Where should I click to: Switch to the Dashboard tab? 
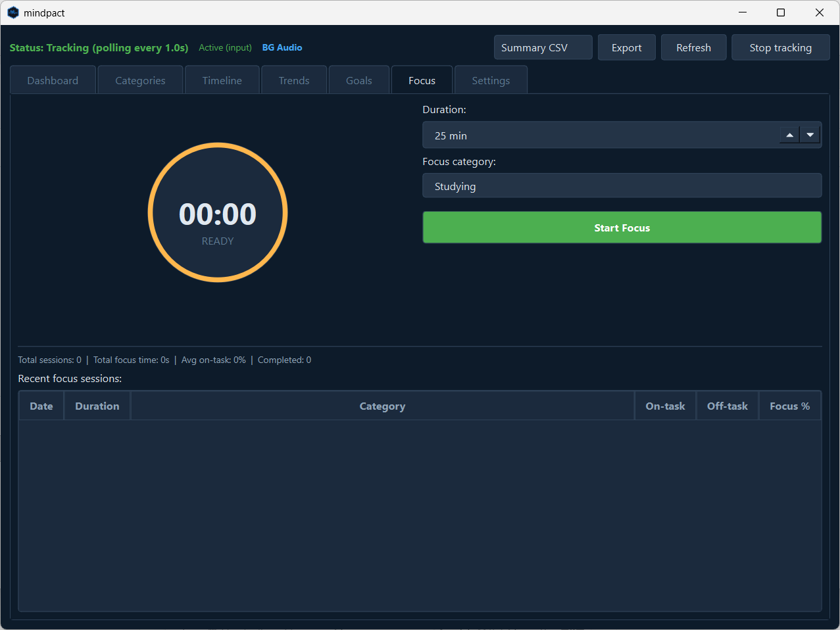coord(53,80)
